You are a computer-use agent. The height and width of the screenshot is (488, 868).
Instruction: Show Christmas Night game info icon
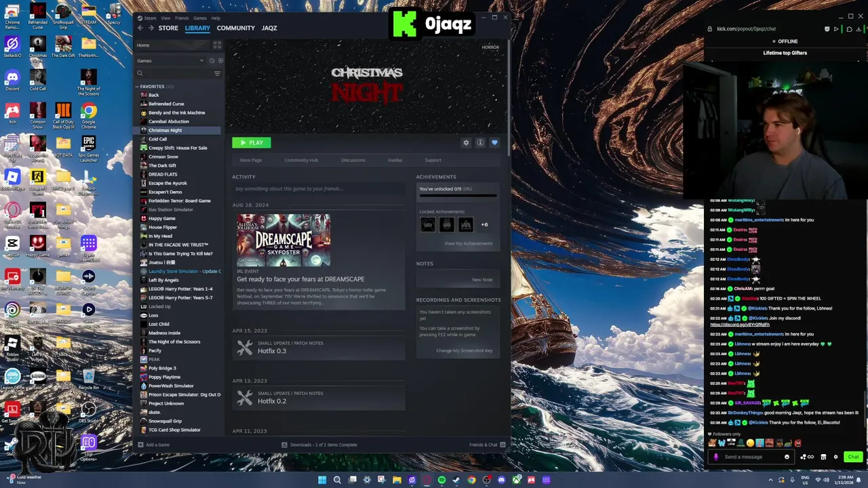[x=480, y=143]
